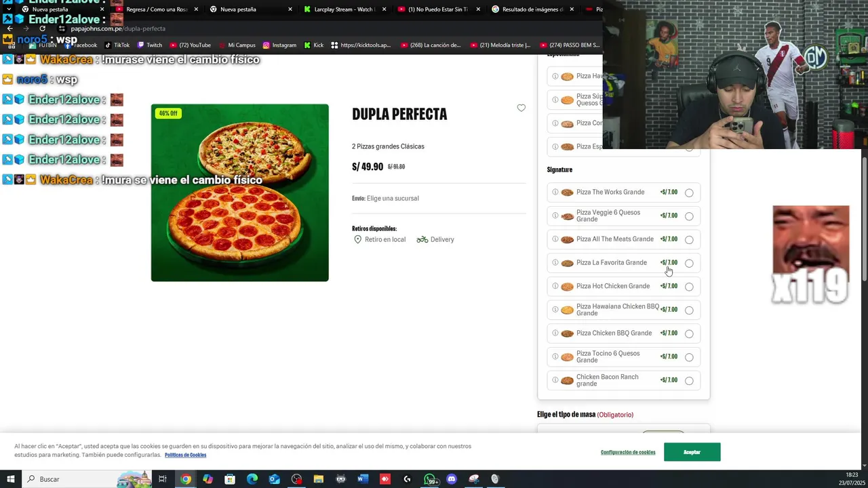This screenshot has width=868, height=488.
Task: Select Pizza Hot Chicken Grande radio button
Action: tap(689, 287)
